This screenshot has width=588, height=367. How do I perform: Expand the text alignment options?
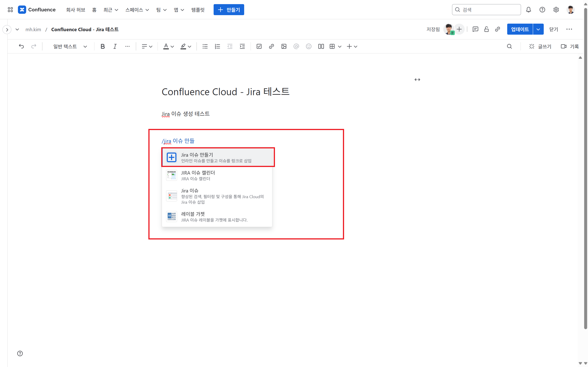tap(147, 46)
